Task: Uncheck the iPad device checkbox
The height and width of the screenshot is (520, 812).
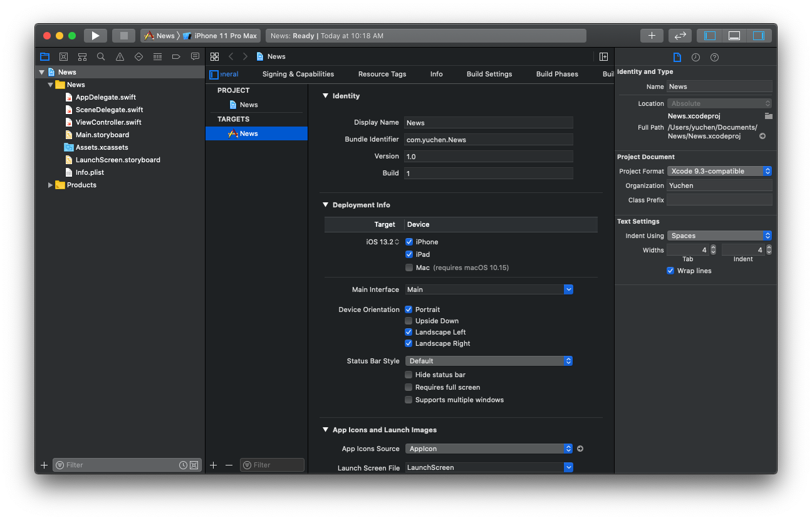Action: (x=409, y=254)
